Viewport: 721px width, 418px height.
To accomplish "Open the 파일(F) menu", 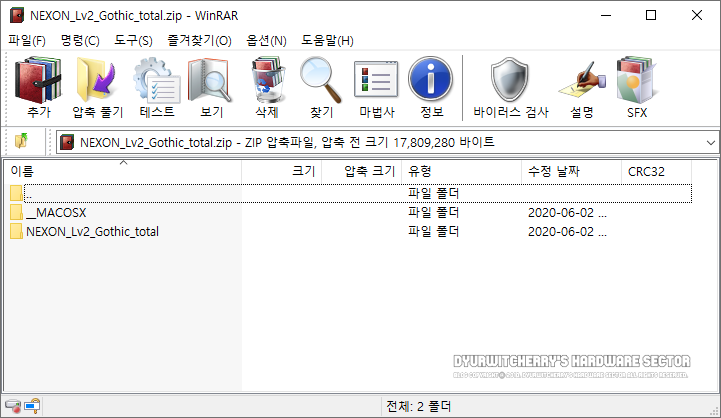I will (27, 40).
